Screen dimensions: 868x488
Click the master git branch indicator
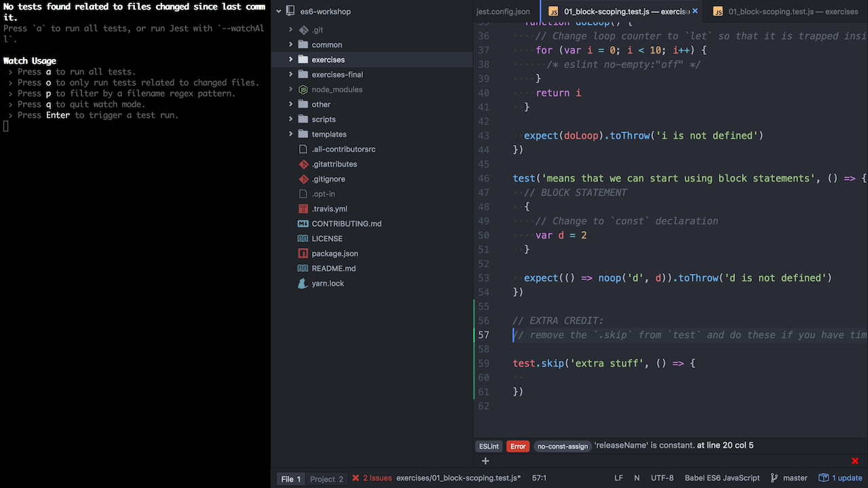coord(789,479)
